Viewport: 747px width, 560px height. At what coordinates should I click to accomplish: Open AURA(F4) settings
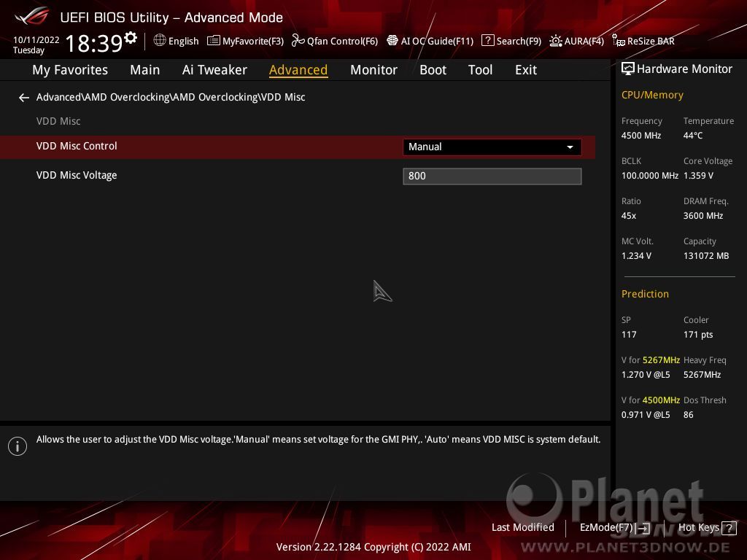tap(577, 41)
